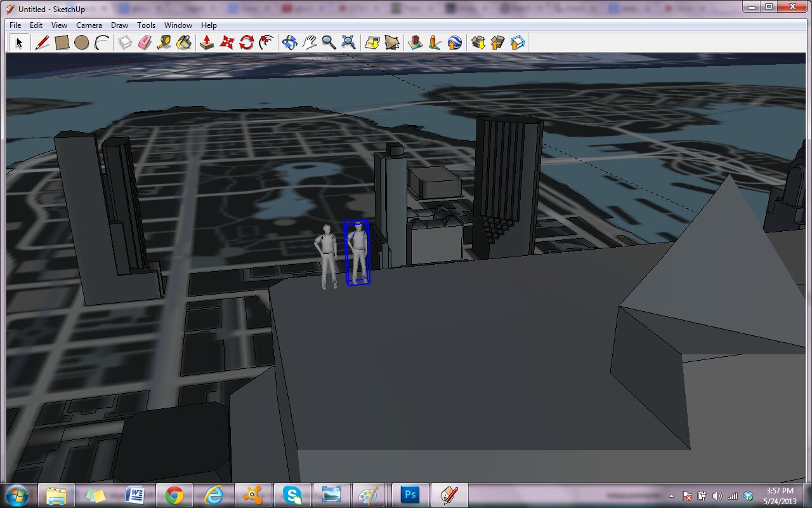Select the Tape Measure tool

tap(164, 43)
